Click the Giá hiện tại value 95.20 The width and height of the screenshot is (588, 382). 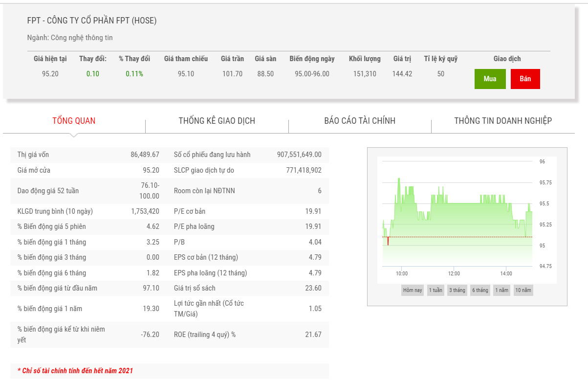click(x=50, y=74)
